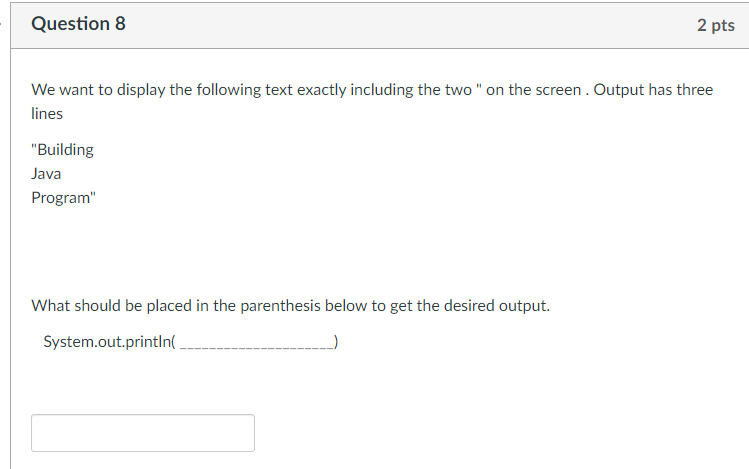This screenshot has height=469, width=749.
Task: Click the Program" line of expected output
Action: click(x=64, y=198)
